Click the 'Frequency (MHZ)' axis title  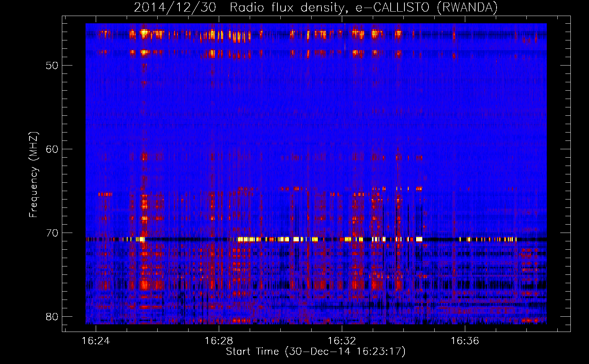33,175
